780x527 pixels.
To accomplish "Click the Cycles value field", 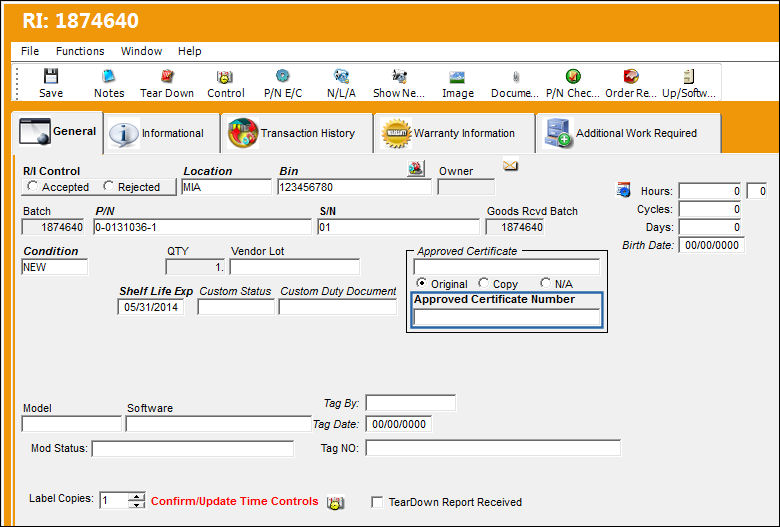I will (x=710, y=209).
